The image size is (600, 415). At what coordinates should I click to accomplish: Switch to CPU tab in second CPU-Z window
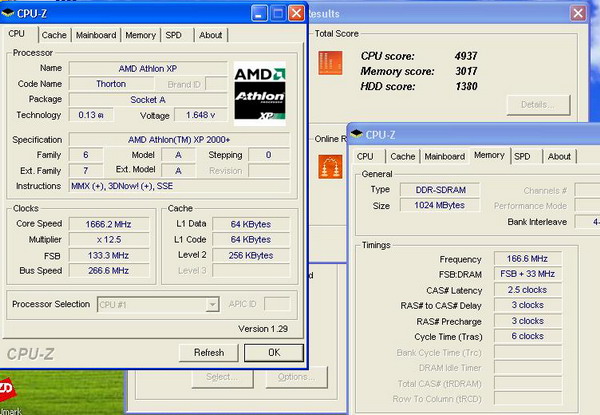pos(365,156)
